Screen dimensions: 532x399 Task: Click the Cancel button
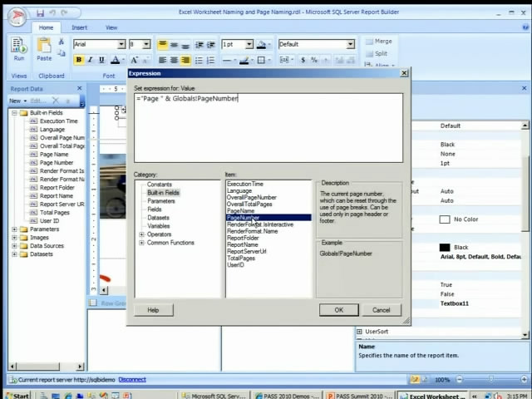[x=382, y=310]
